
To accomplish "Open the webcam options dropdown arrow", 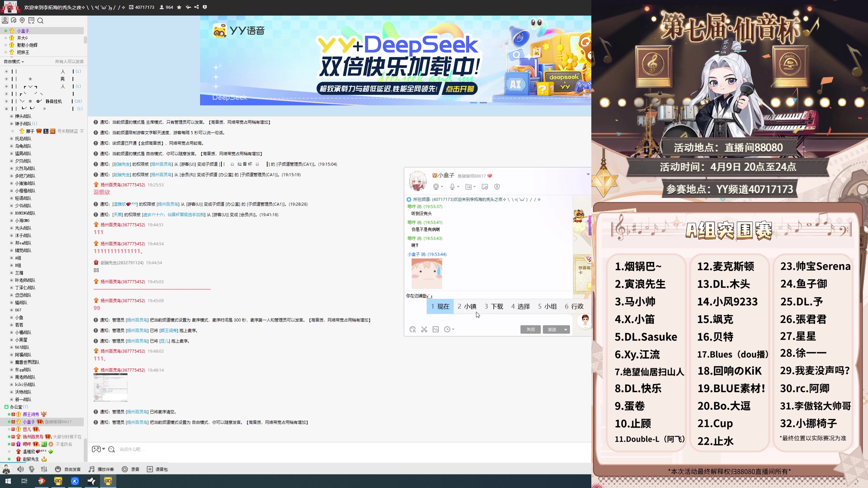I will coord(442,187).
